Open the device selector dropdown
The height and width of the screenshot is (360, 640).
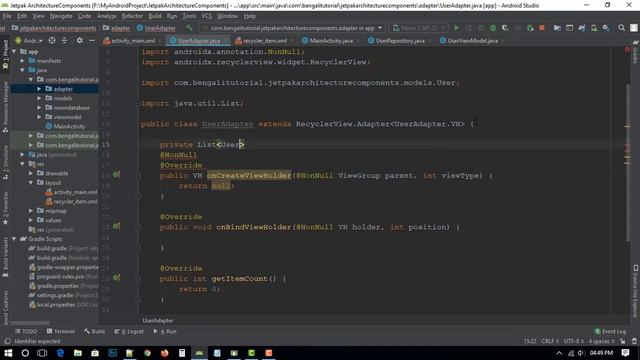[x=419, y=28]
